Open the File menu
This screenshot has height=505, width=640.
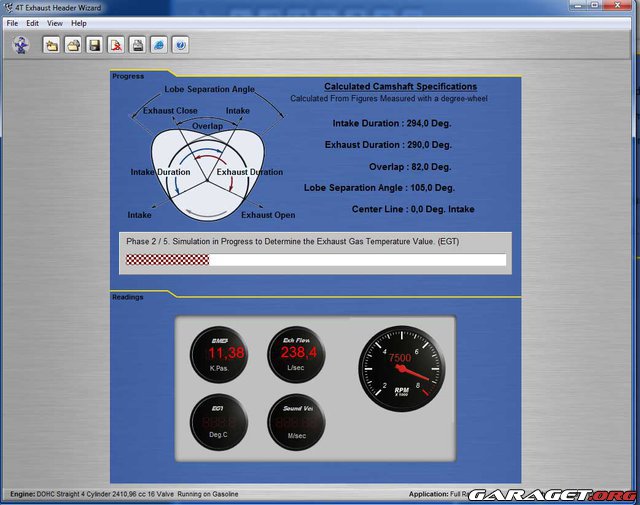[x=12, y=23]
